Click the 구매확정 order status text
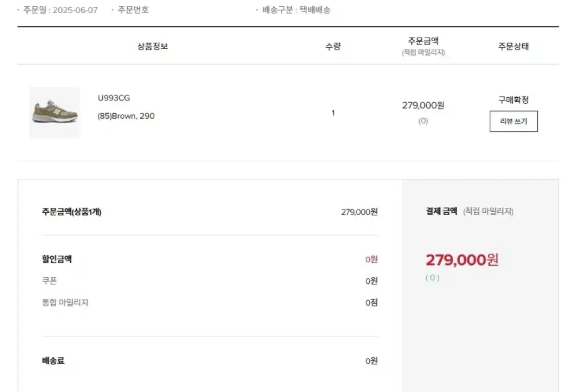Viewport: 574px width, 392px height. point(513,100)
